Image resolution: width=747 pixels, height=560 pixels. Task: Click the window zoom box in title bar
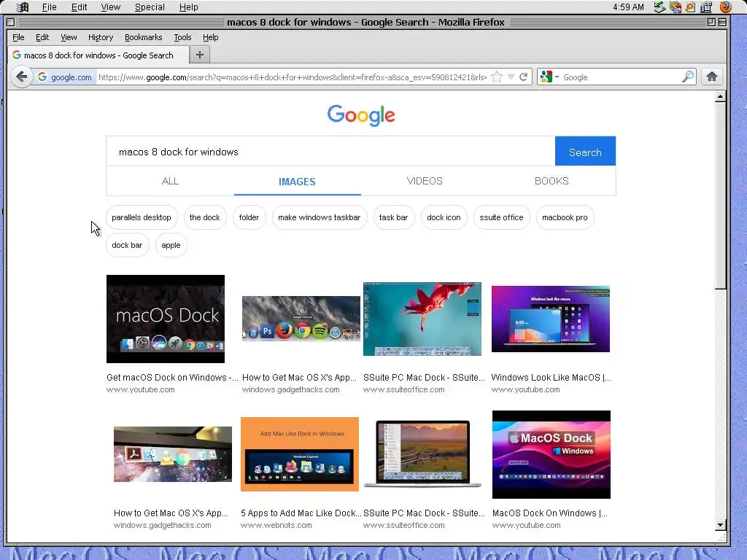pyautogui.click(x=711, y=22)
